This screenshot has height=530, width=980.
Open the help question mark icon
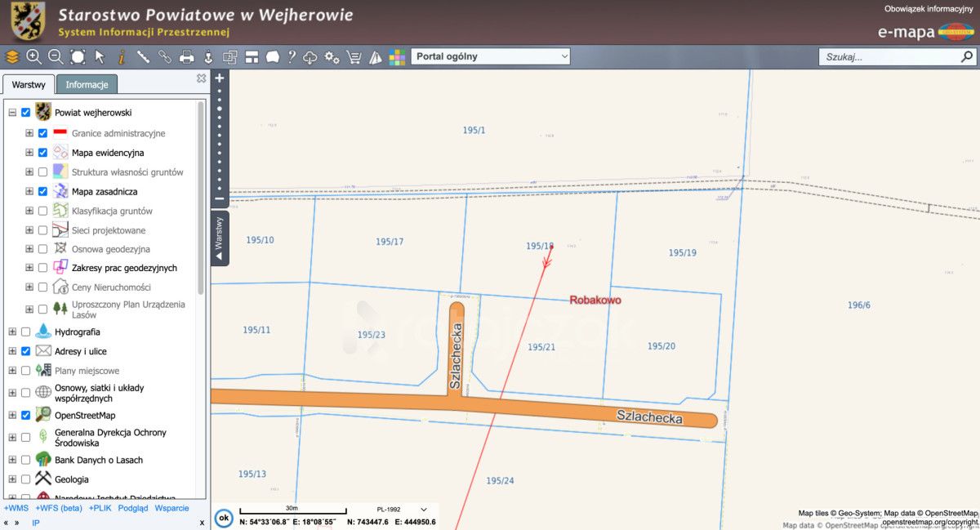coord(291,57)
